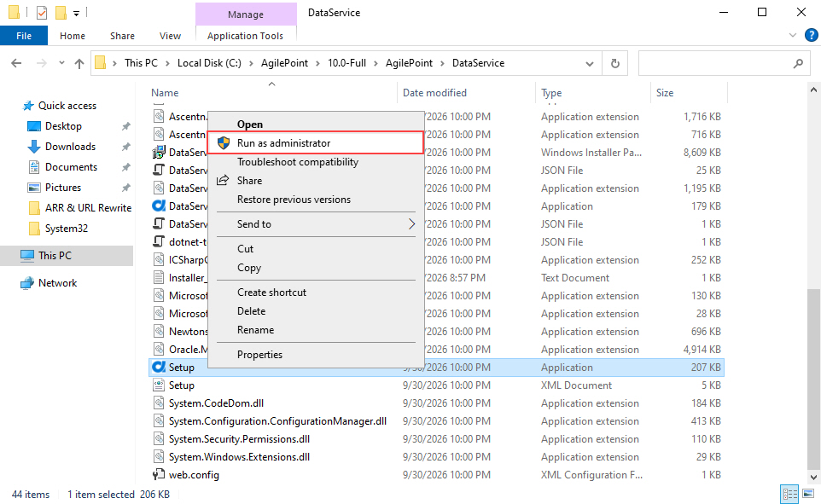Go up one folder level
The width and height of the screenshot is (821, 504).
(x=79, y=63)
